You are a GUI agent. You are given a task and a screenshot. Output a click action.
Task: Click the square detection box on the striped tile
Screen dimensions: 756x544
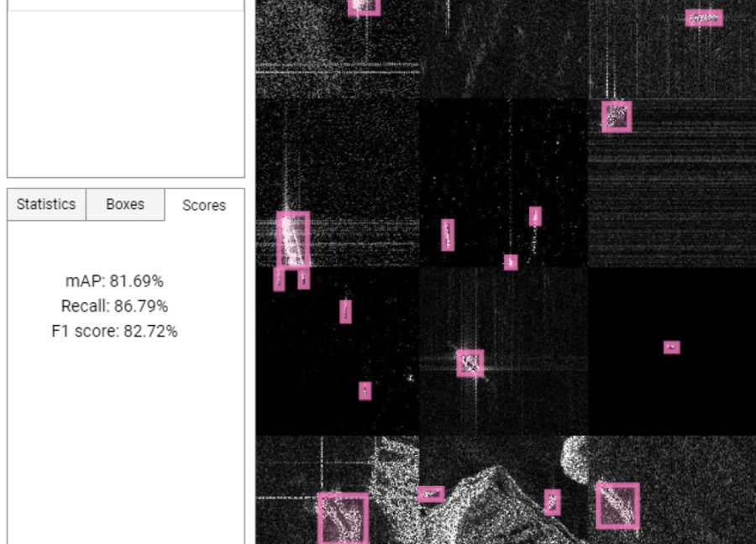(x=616, y=118)
